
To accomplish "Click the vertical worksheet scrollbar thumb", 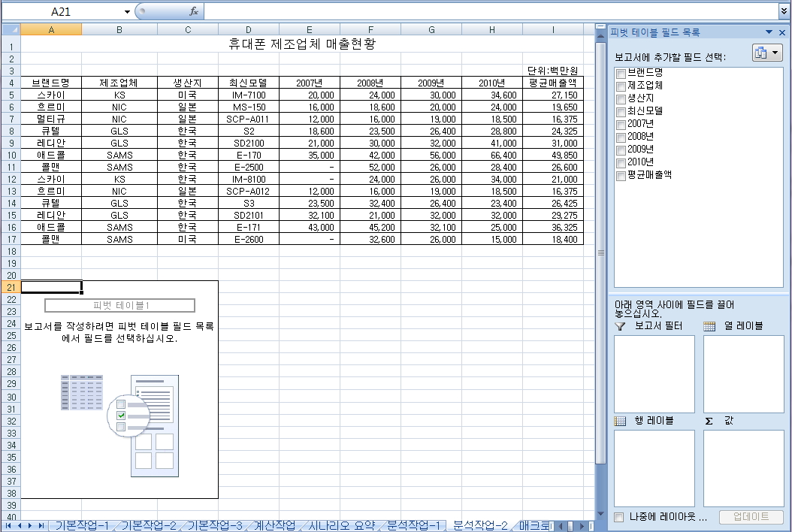I will [600, 252].
